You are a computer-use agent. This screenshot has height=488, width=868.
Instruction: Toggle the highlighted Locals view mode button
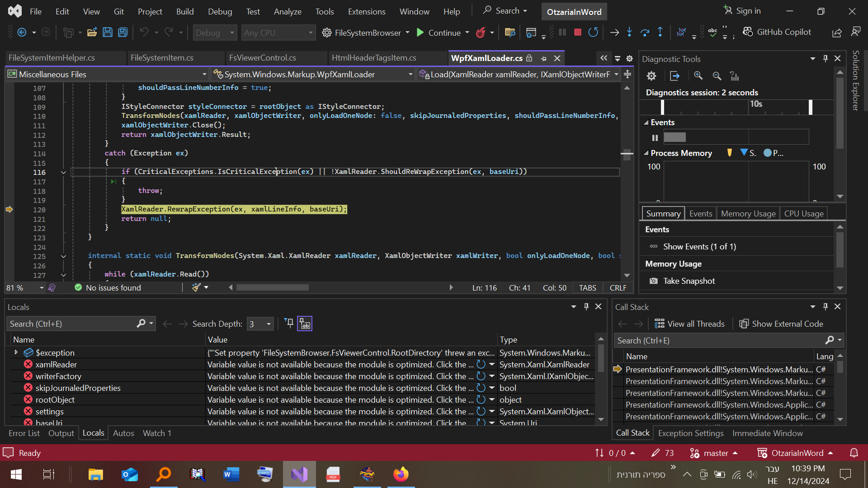point(305,324)
